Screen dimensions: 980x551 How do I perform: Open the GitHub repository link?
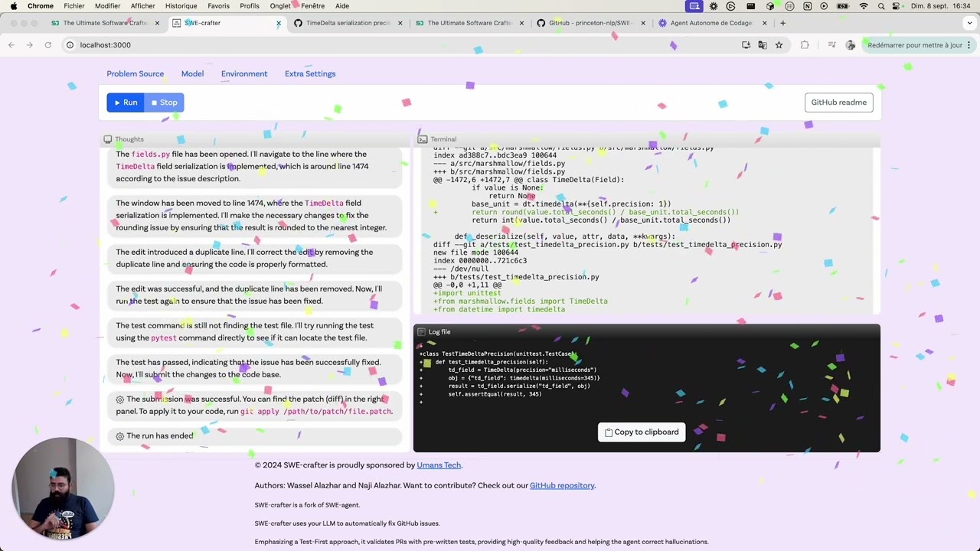click(562, 486)
